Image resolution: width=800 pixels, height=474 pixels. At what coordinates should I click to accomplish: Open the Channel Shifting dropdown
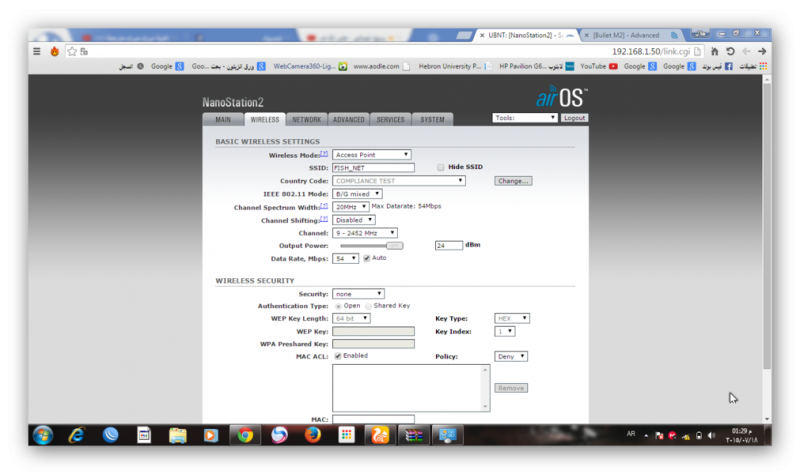tap(354, 220)
